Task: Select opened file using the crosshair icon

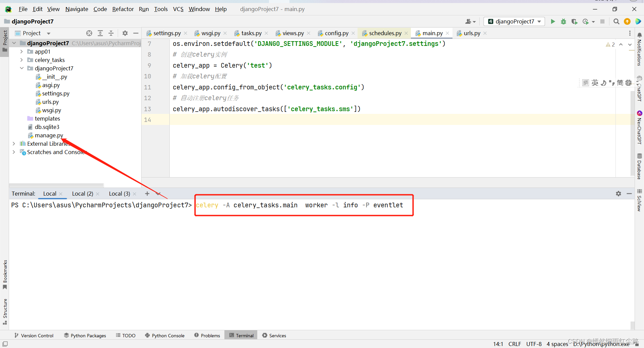Action: click(89, 33)
